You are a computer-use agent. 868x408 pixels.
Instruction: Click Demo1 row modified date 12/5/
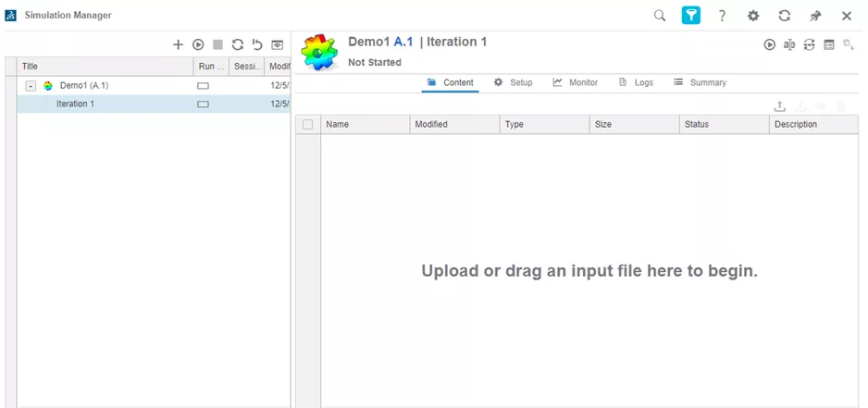(x=280, y=86)
